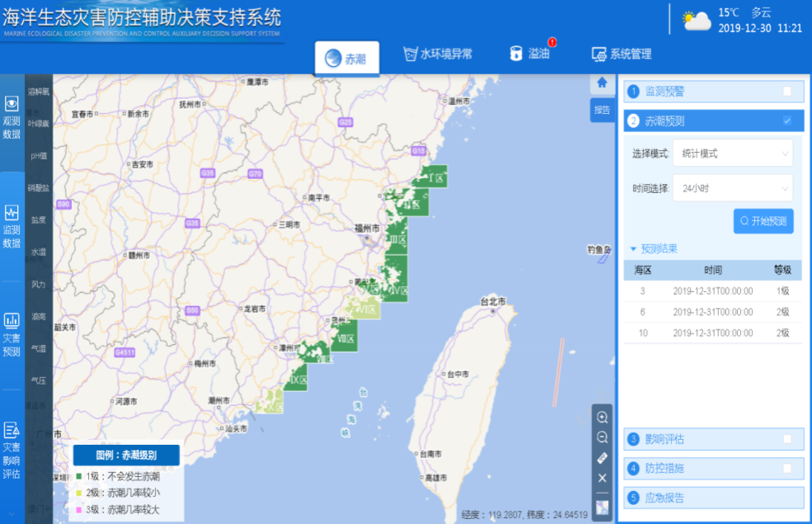Uncheck the 赤潮预测 checkbox

[787, 121]
